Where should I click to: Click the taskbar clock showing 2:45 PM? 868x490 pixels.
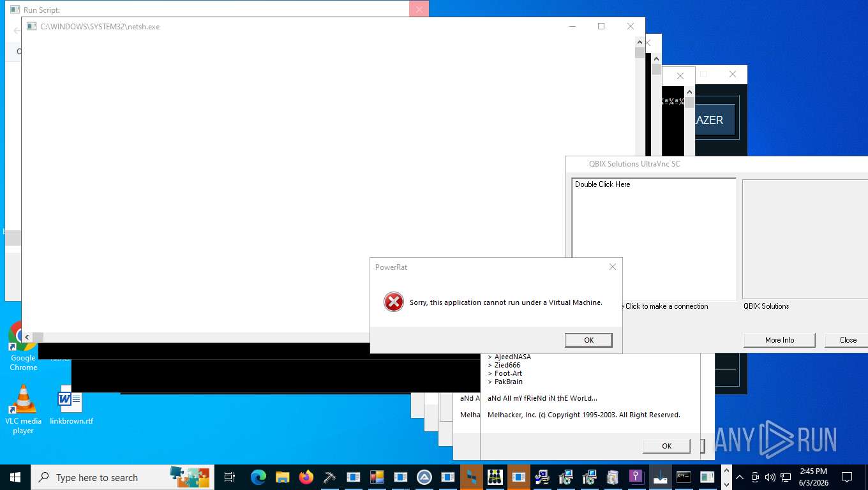(813, 477)
